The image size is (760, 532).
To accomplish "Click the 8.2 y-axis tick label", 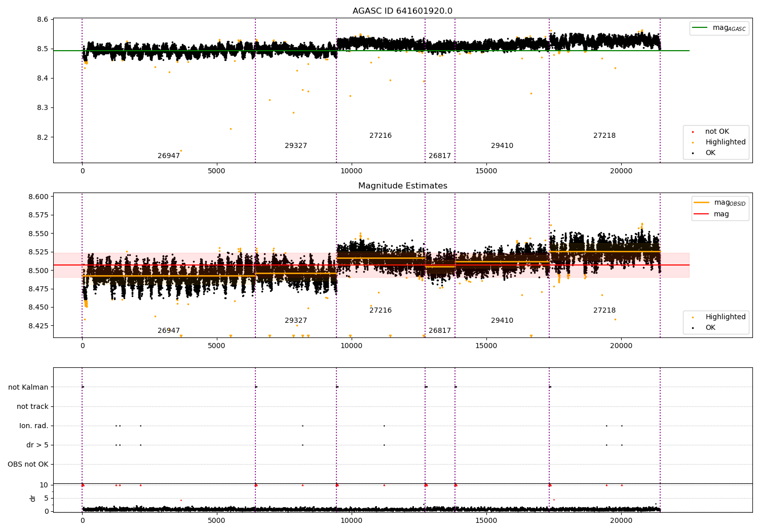I will pos(43,137).
